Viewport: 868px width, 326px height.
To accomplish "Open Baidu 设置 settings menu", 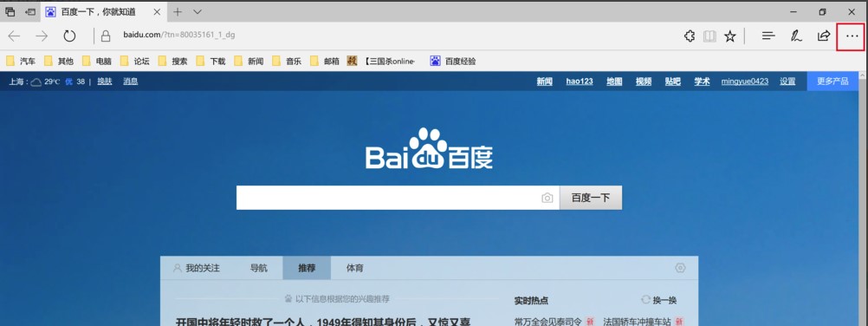I will pos(787,81).
